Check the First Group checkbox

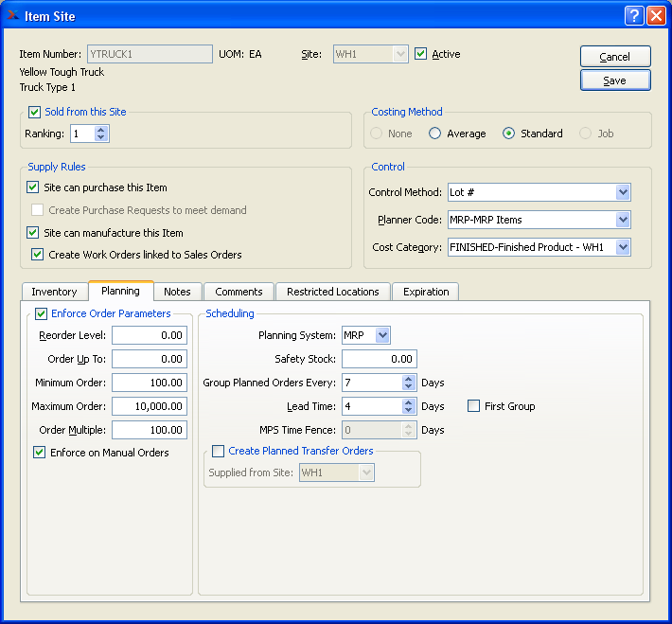pyautogui.click(x=474, y=406)
